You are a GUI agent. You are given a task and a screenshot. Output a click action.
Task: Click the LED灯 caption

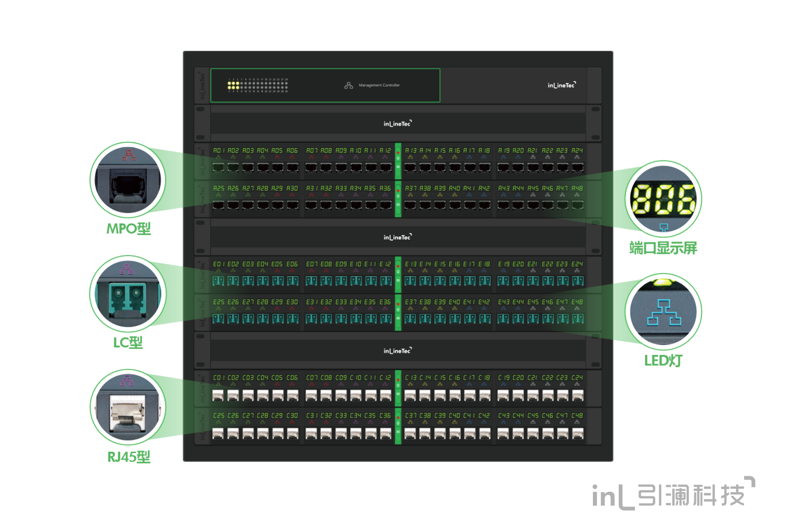click(x=663, y=361)
